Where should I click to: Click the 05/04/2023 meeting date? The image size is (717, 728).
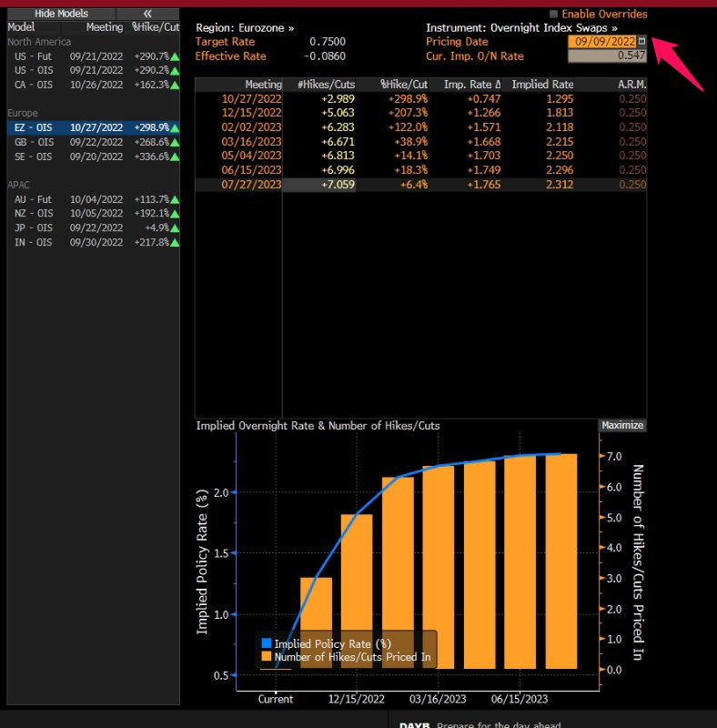coord(251,156)
